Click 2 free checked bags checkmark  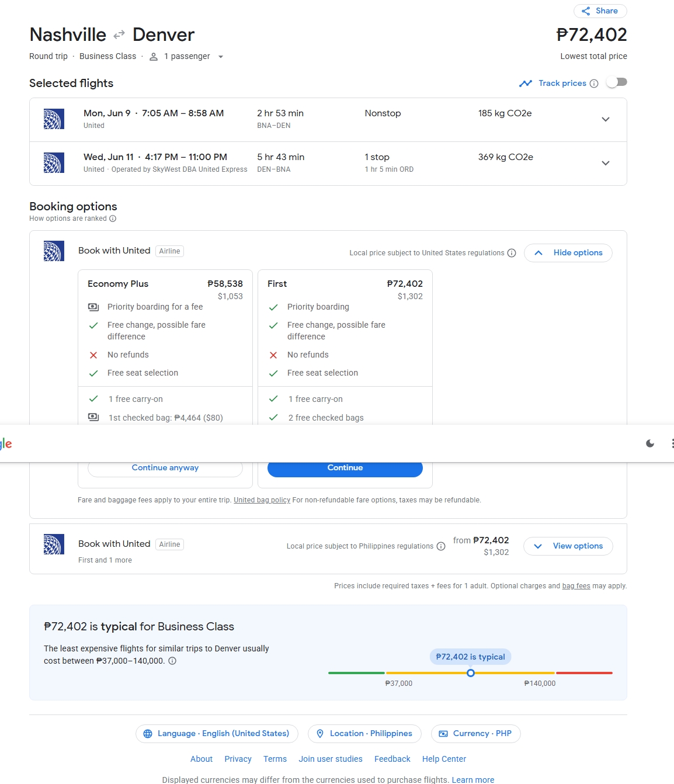(273, 417)
